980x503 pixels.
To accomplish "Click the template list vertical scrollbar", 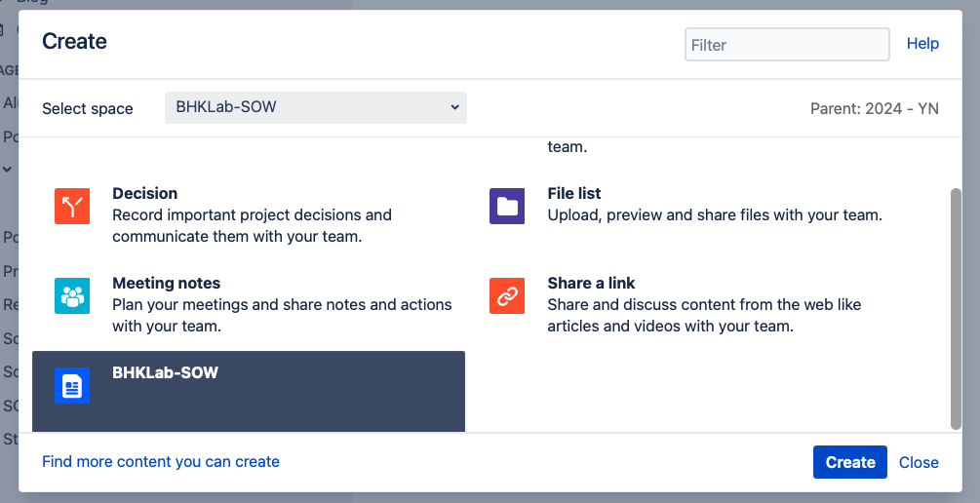I will (956, 307).
